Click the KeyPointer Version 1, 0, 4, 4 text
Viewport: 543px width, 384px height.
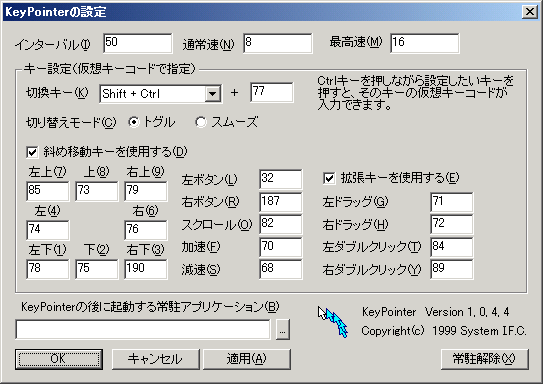coord(436,312)
